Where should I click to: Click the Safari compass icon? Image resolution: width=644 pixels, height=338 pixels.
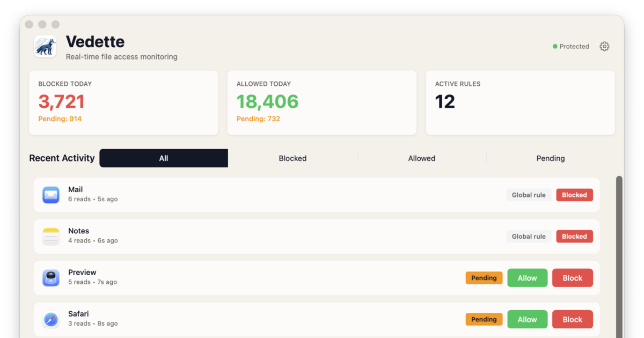[51, 319]
